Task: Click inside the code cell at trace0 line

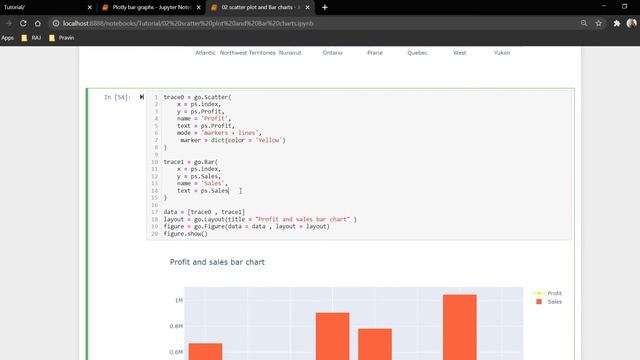Action: click(x=197, y=97)
